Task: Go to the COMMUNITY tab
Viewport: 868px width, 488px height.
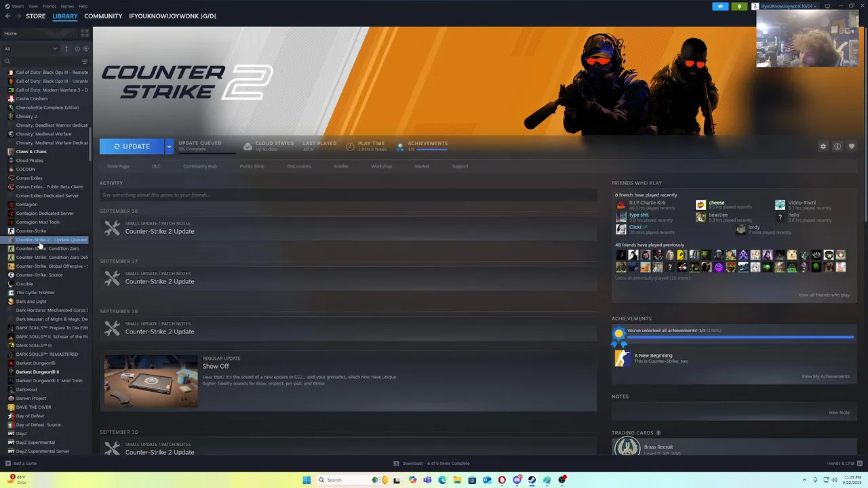Action: click(103, 16)
